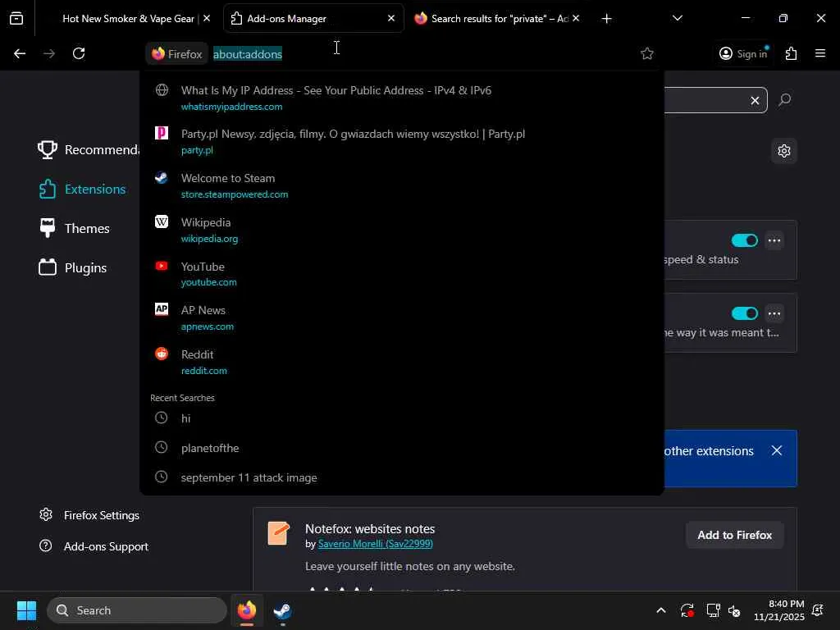The height and width of the screenshot is (630, 840).
Task: Select recent search september 11 attack image
Action: 402,477
